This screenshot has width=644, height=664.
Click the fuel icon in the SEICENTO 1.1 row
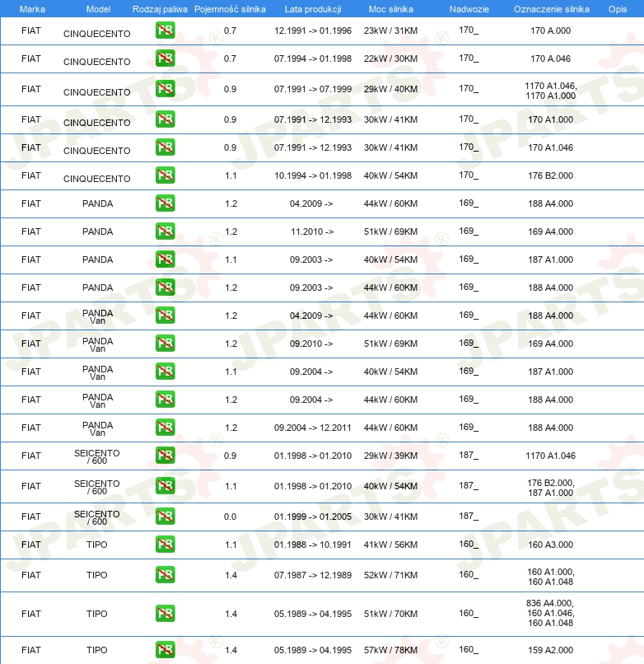166,486
